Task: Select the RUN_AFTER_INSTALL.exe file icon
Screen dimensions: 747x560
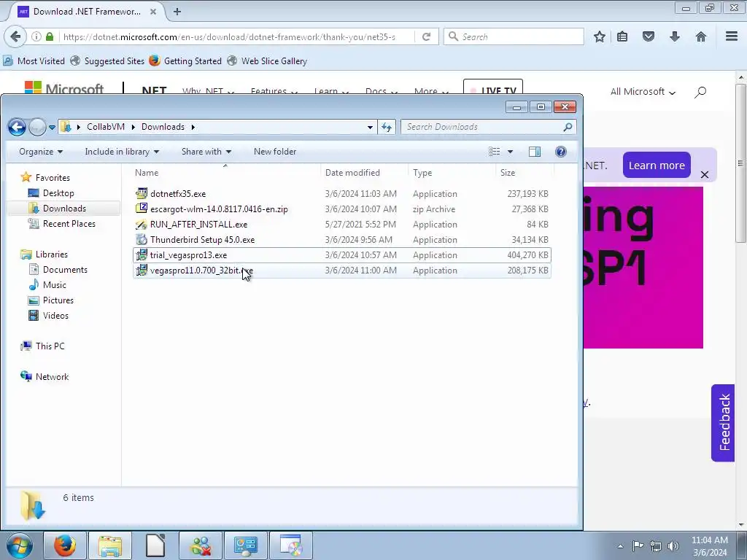Action: pyautogui.click(x=142, y=225)
